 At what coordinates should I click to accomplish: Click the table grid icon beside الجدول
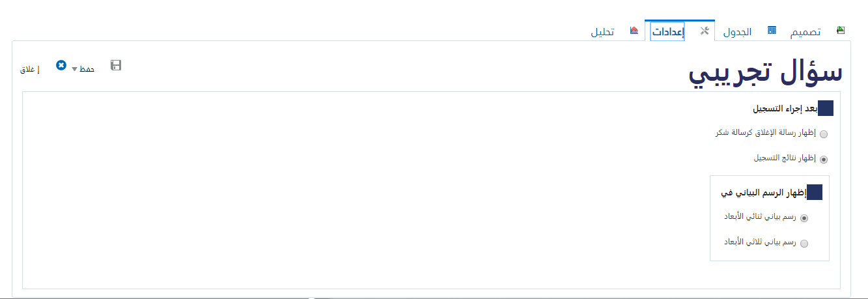pos(772,31)
